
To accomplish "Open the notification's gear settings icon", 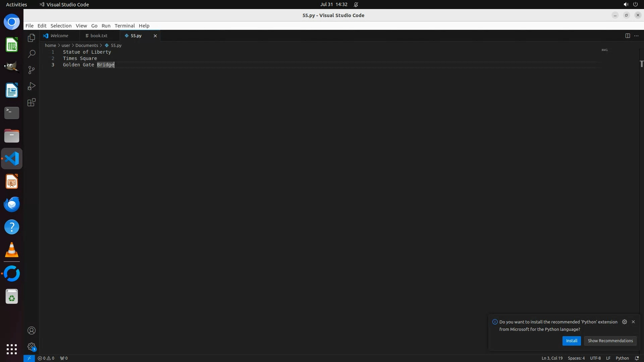I will 624,322.
